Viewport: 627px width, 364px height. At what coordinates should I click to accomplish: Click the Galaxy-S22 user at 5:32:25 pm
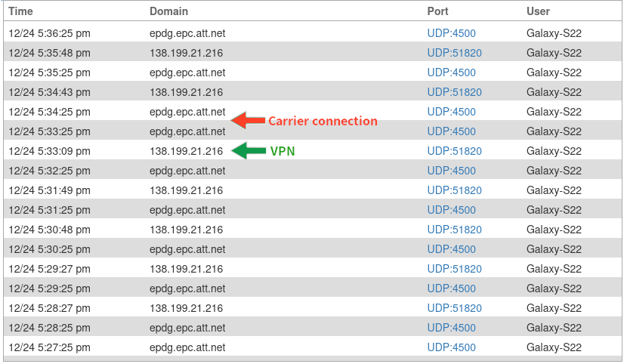[x=554, y=171]
